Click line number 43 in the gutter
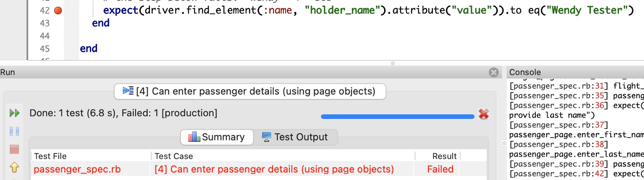Screen dimensions: 644x180 point(45,23)
